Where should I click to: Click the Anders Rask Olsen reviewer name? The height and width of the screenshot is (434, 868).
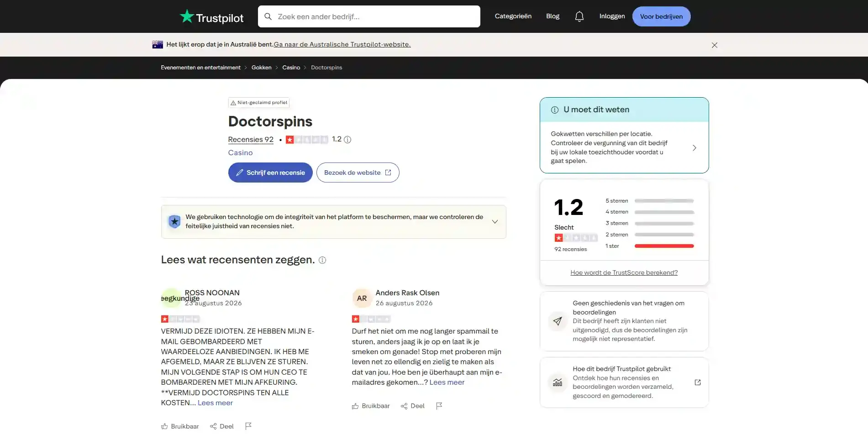click(407, 293)
